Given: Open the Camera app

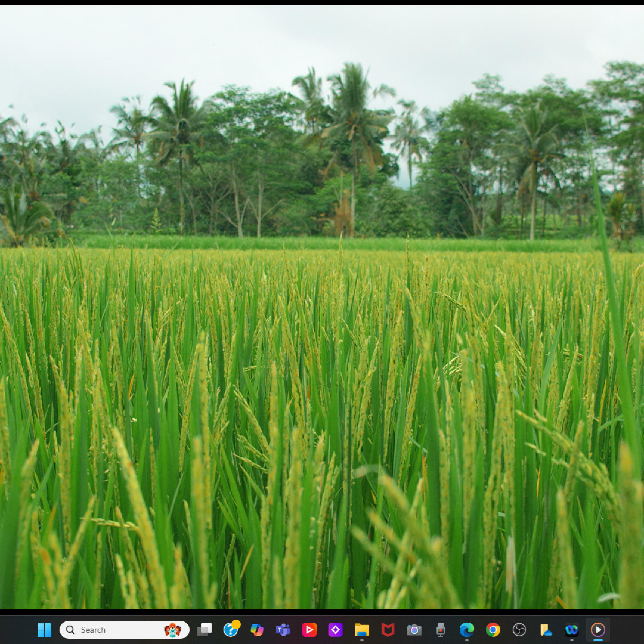Looking at the screenshot, I should click(414, 630).
